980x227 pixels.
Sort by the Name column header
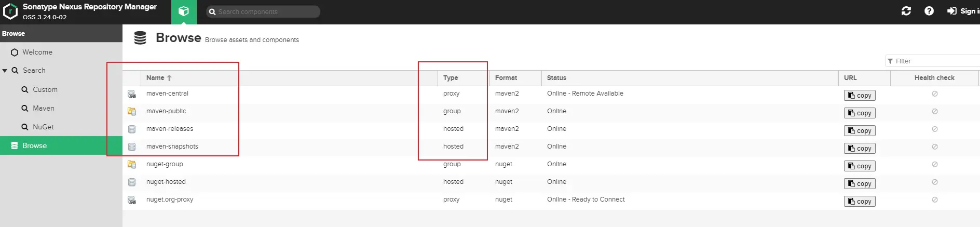click(x=289, y=78)
